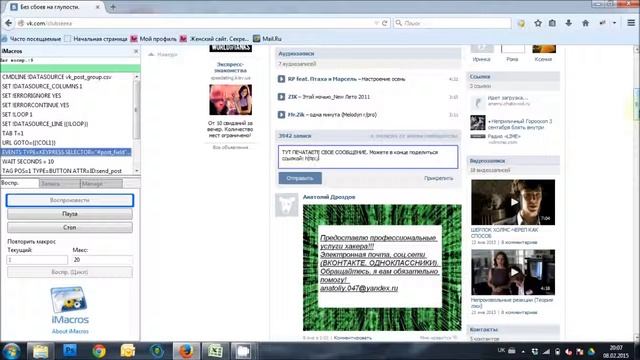Click the Прикрепить attach link
This screenshot has width=640, height=360.
[438, 178]
